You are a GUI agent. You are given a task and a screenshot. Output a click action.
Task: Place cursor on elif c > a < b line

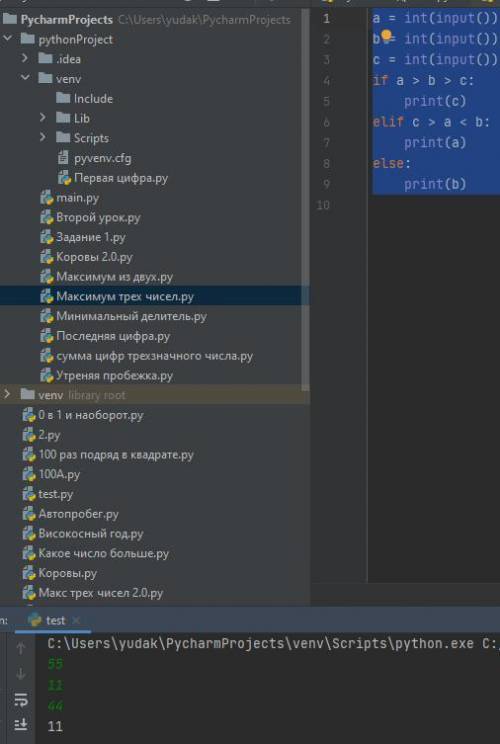pos(431,122)
